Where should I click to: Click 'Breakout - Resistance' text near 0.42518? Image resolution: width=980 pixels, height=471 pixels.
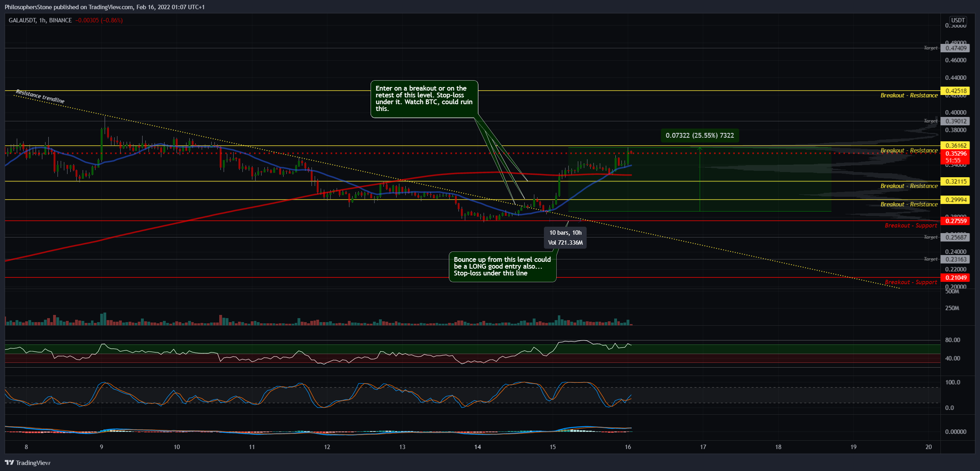(x=909, y=95)
